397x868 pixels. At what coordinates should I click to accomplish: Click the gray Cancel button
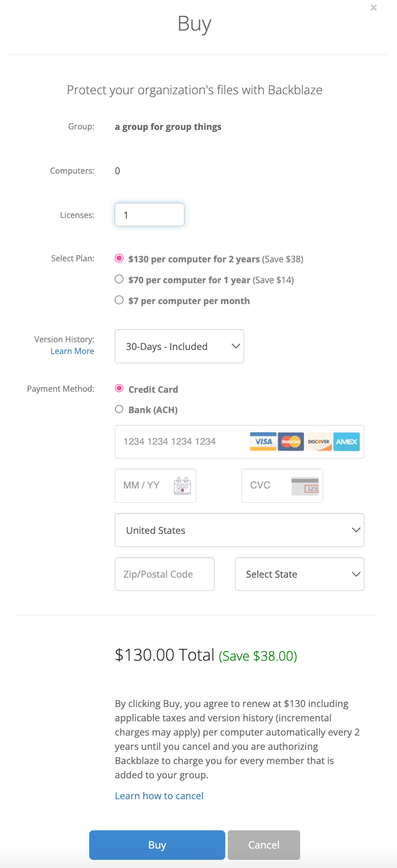[264, 845]
